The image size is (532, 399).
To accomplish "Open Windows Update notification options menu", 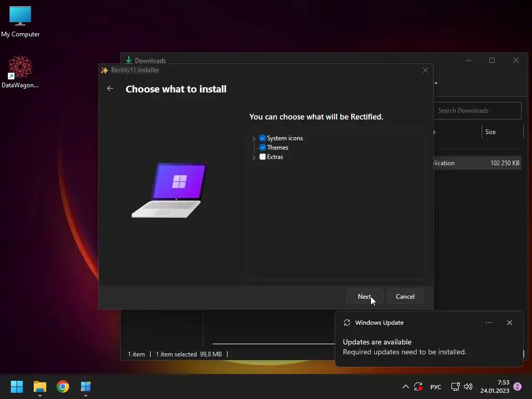I will tap(488, 323).
